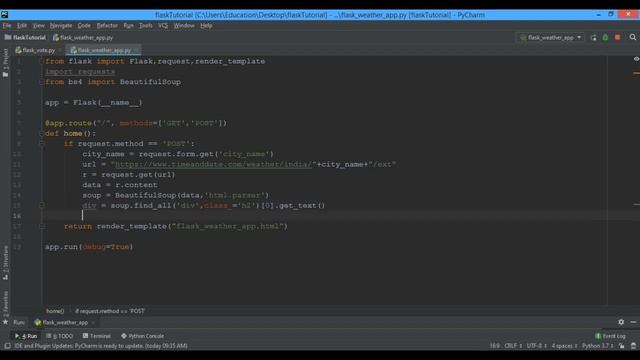The width and height of the screenshot is (640, 360).
Task: Open Run tool window settings gear
Action: click(x=621, y=322)
